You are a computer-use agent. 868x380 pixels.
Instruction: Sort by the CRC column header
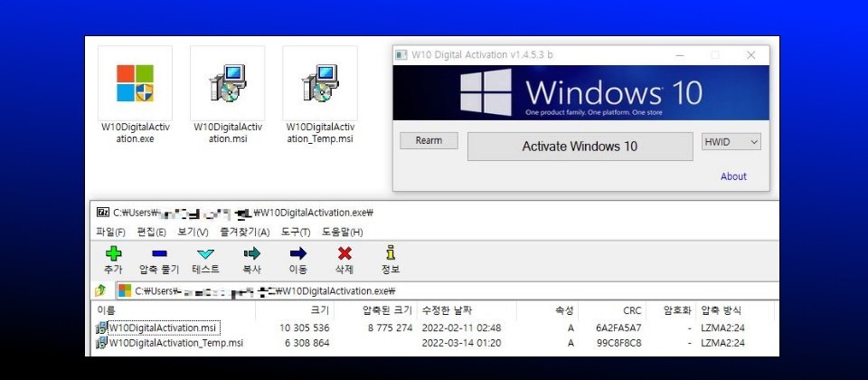pos(632,310)
